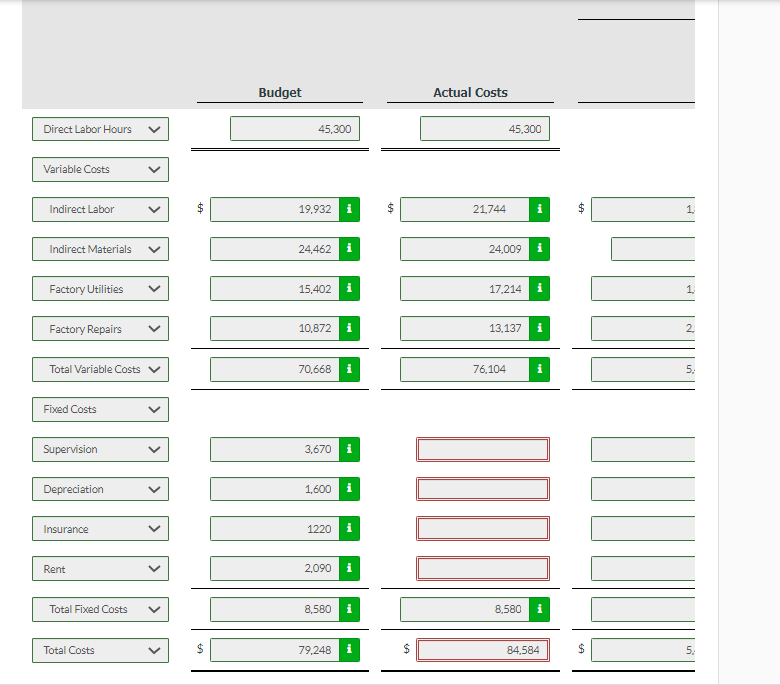Open the Total Costs dropdown
The height and width of the screenshot is (685, 780).
tap(100, 650)
